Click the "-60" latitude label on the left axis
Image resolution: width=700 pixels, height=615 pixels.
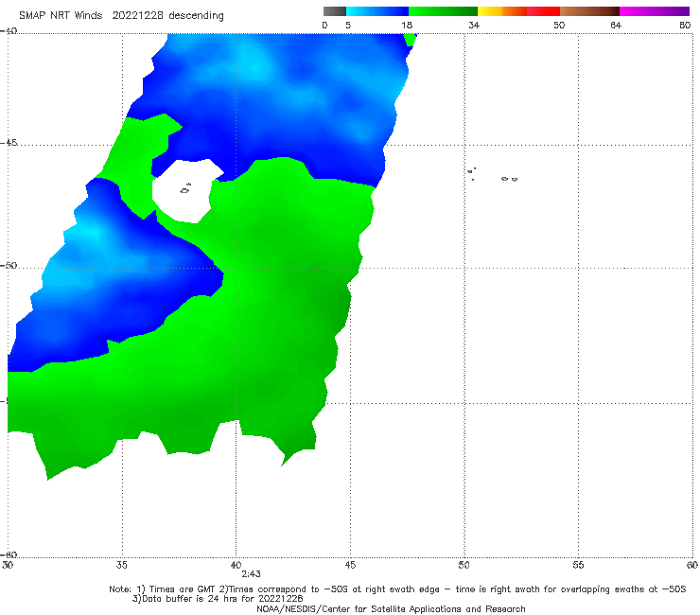click(x=9, y=554)
